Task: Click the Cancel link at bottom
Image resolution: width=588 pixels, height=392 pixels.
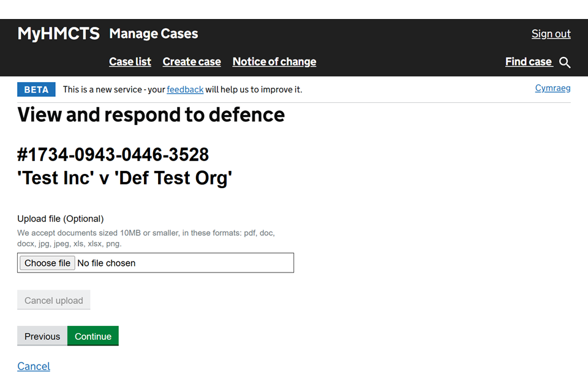Action: point(34,366)
